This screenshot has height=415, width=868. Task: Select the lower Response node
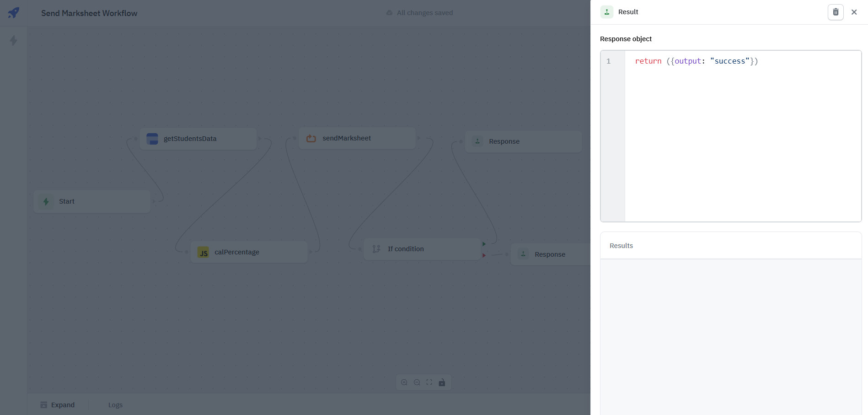click(x=550, y=254)
